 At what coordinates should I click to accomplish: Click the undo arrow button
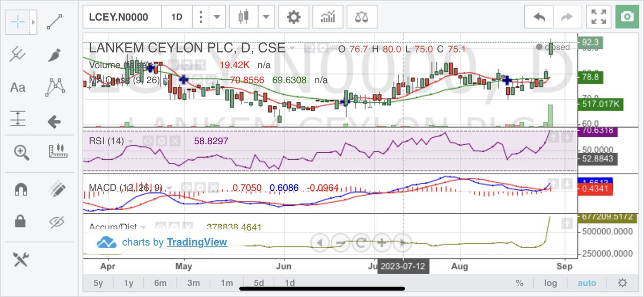click(539, 17)
